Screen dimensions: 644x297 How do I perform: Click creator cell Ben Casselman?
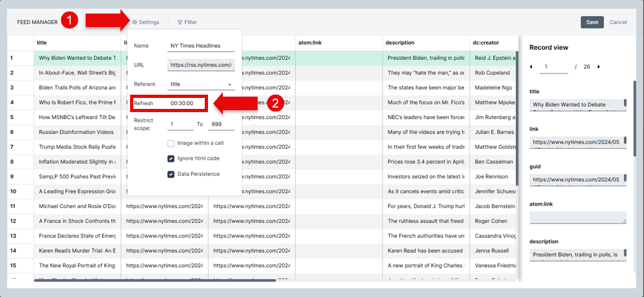[493, 162]
